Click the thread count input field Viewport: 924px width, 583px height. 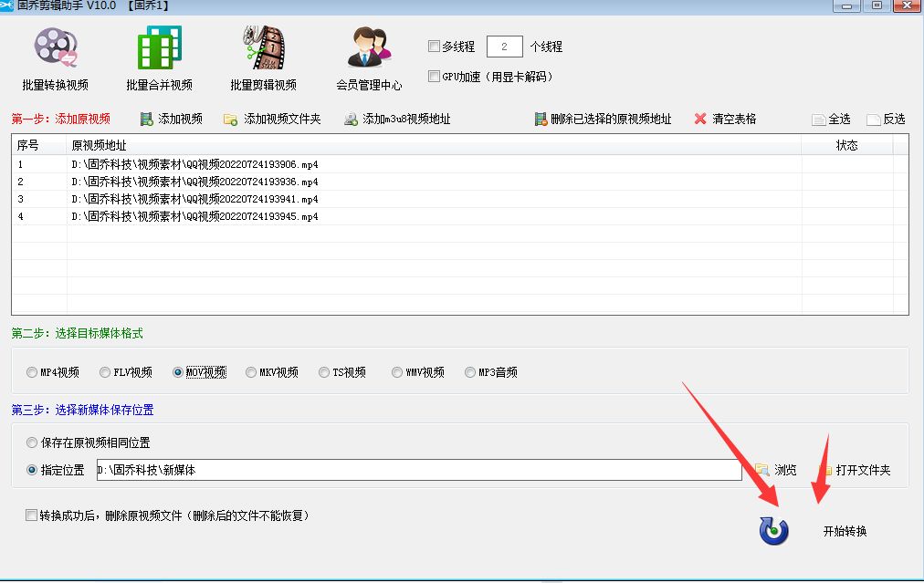click(504, 47)
